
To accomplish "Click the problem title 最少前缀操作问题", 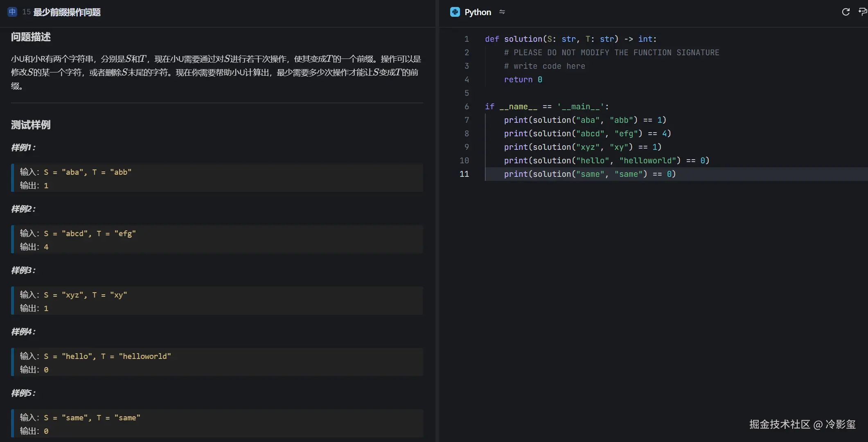I will click(x=67, y=12).
